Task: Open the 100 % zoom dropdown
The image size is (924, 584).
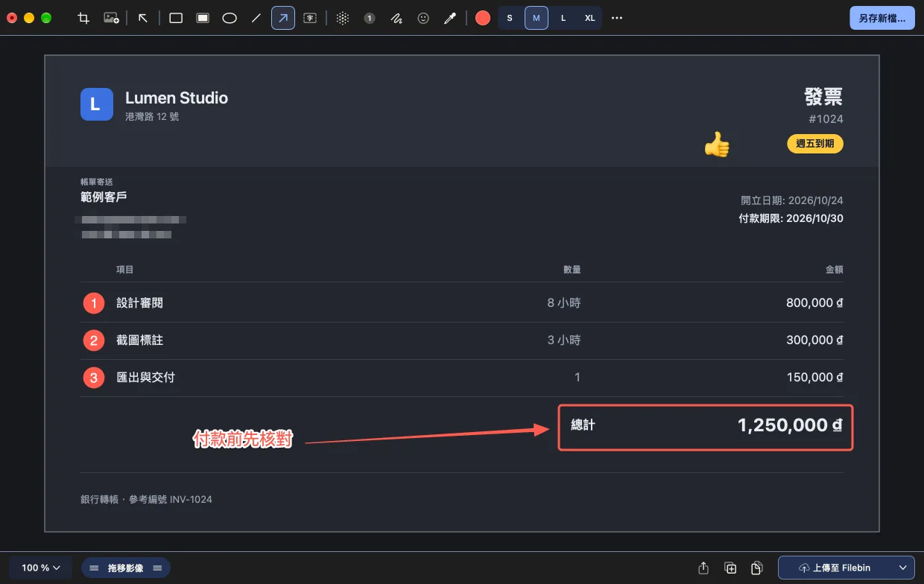Action: coord(41,568)
